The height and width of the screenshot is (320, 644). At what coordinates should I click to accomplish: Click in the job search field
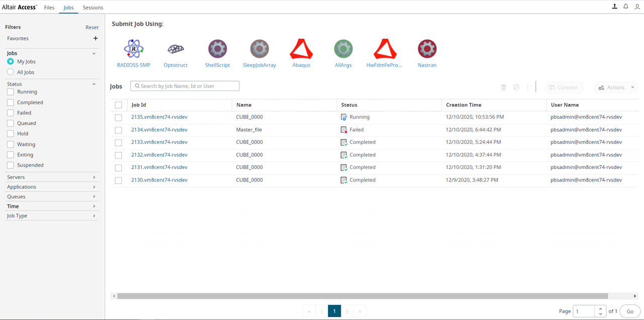[x=185, y=86]
